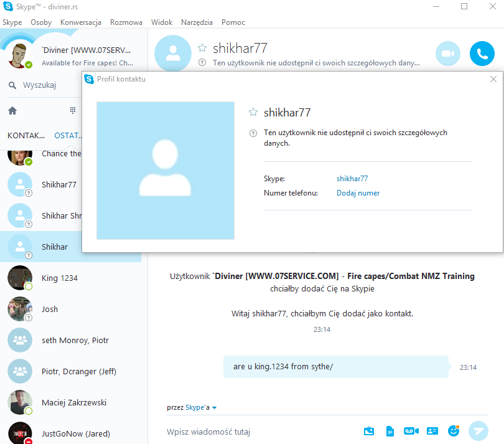This screenshot has height=444, width=504.
Task: Open the Narzędzia menu
Action: point(197,22)
